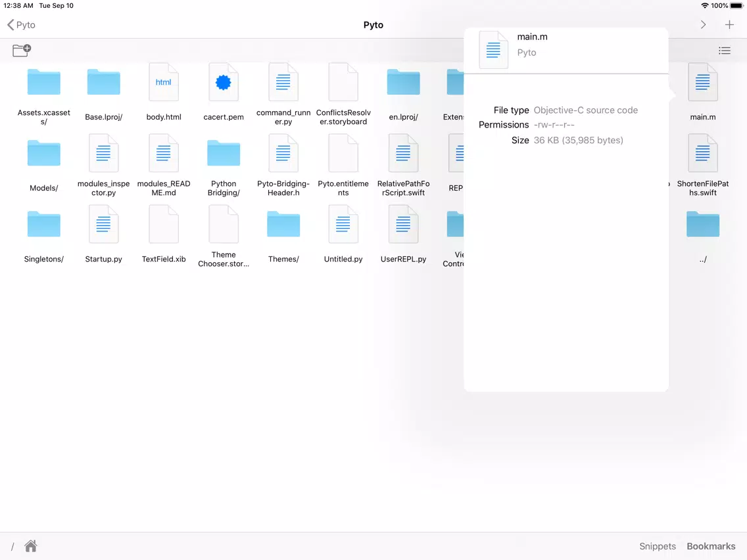Open the Singletons folder
This screenshot has width=747, height=560.
pyautogui.click(x=44, y=224)
